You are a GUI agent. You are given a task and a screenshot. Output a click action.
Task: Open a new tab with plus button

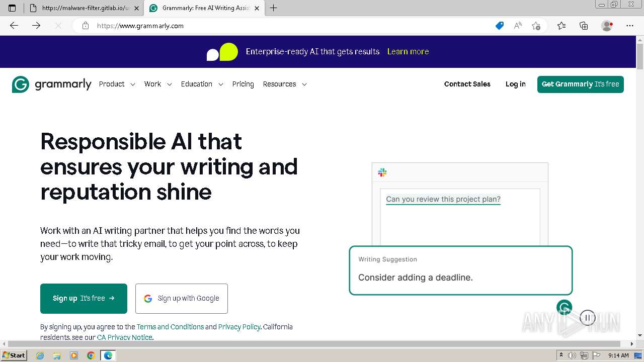click(x=274, y=8)
